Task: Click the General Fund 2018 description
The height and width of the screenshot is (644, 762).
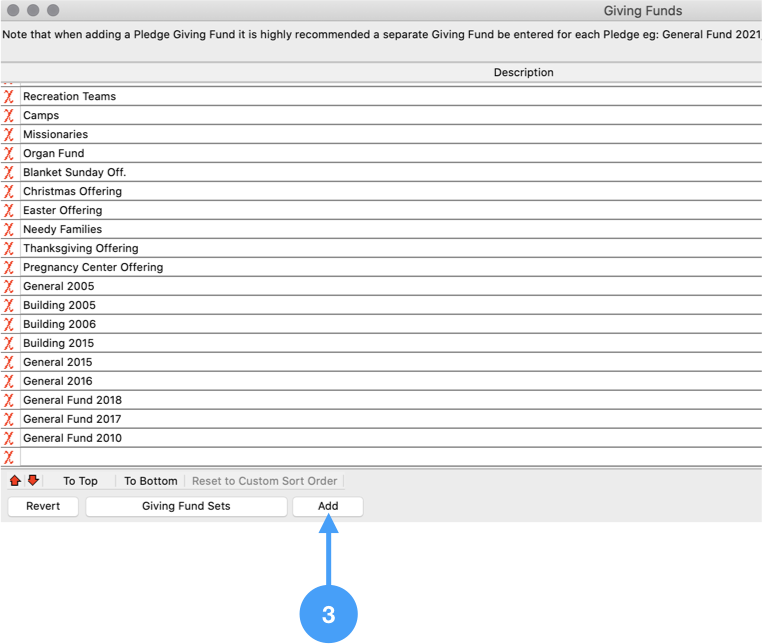Action: point(72,400)
